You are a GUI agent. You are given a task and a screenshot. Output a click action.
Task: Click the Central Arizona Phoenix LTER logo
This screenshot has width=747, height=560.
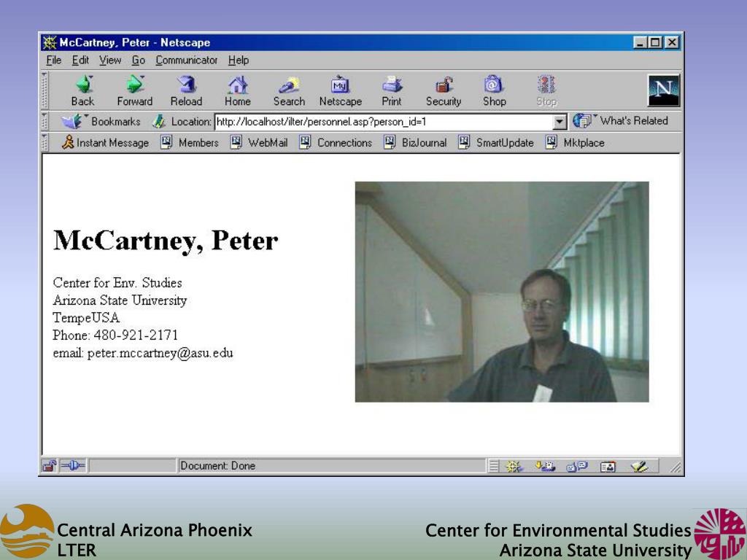point(27,531)
